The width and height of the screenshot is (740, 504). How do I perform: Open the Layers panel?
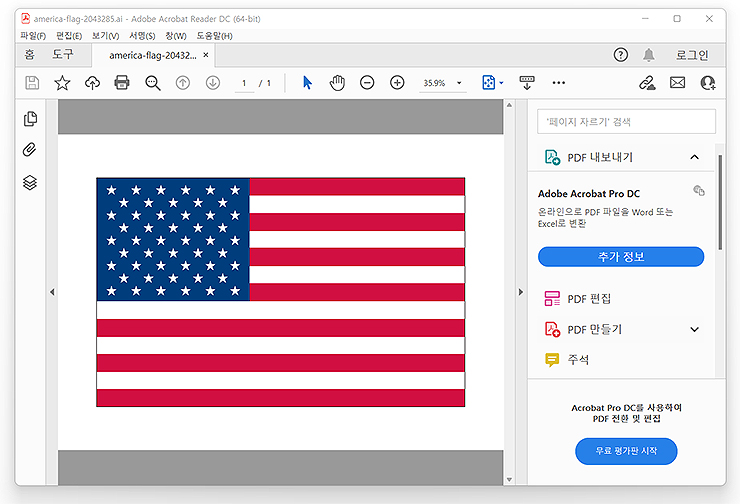pos(30,183)
